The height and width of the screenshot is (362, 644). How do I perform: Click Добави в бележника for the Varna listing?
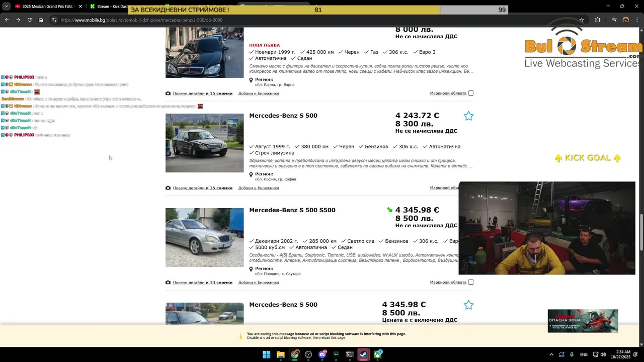(x=259, y=94)
